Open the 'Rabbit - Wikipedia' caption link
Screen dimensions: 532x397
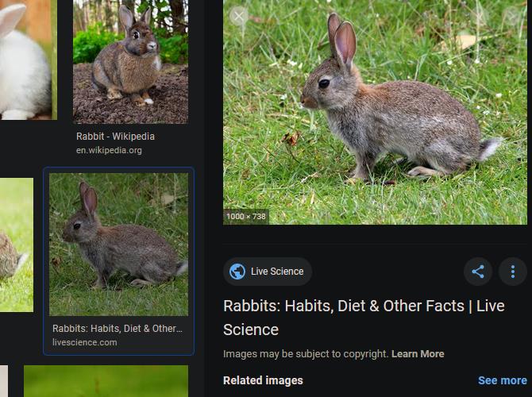tap(115, 137)
